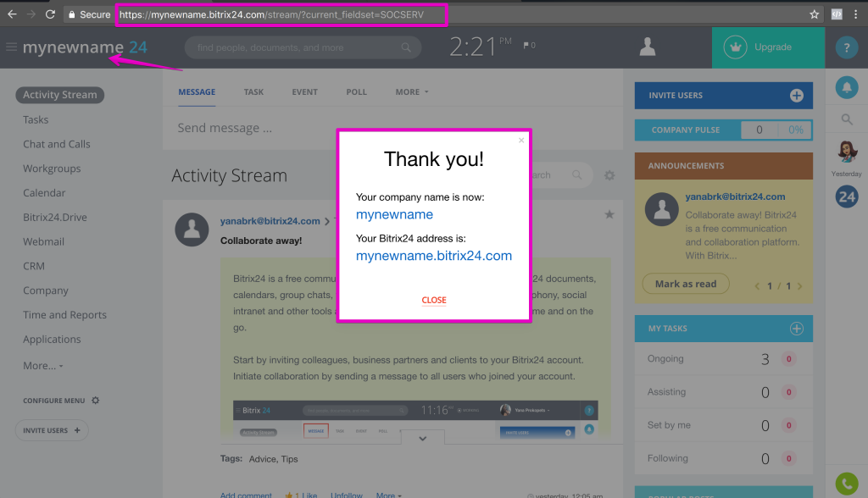Click magnifier in Activity Stream search
This screenshot has width=868, height=498.
pyautogui.click(x=576, y=174)
